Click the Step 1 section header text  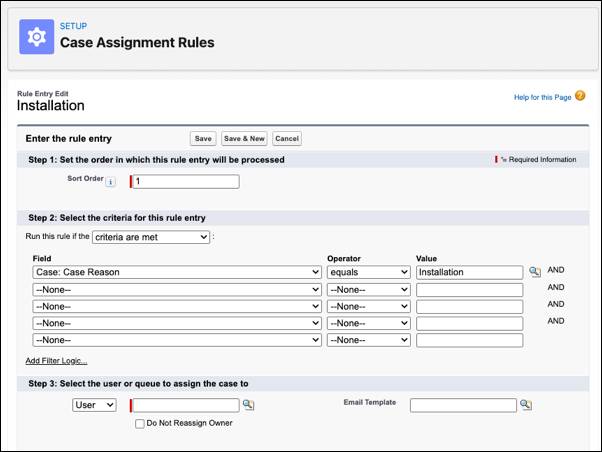pos(156,160)
